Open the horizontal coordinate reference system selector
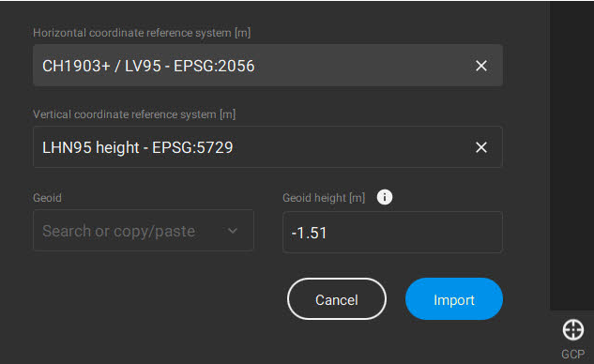This screenshot has height=364, width=594. 267,66
